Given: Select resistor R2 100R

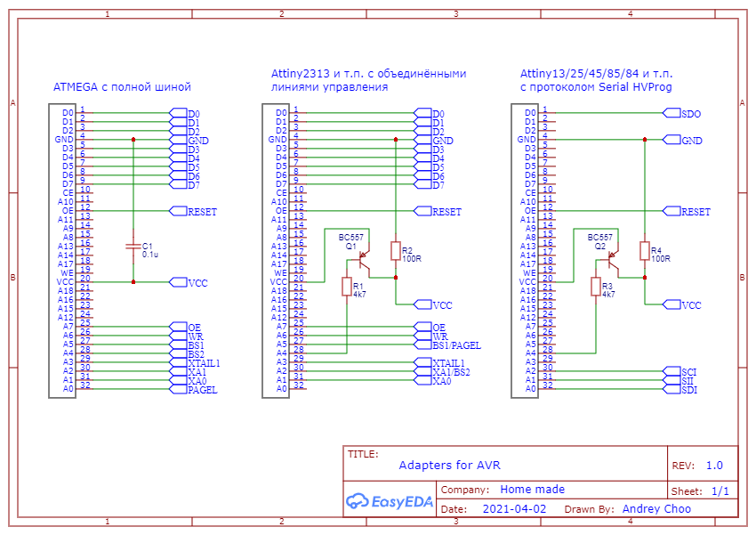Looking at the screenshot, I should [396, 251].
